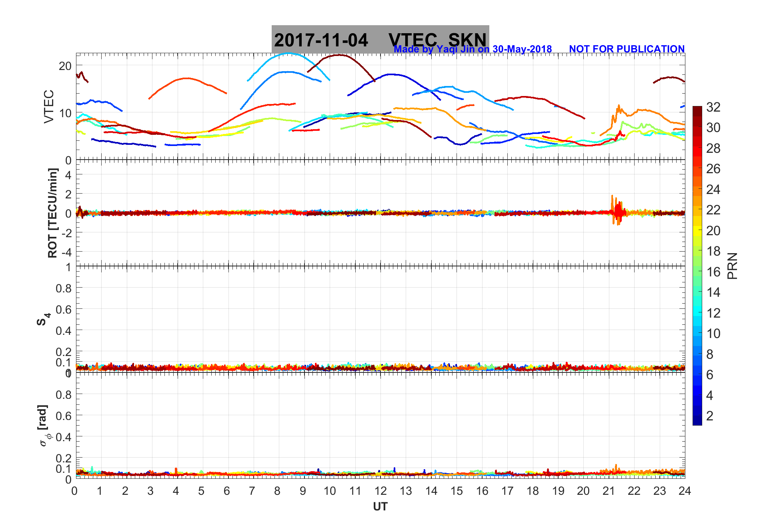Click the dark red top of the PRN colorbar

pyautogui.click(x=697, y=112)
